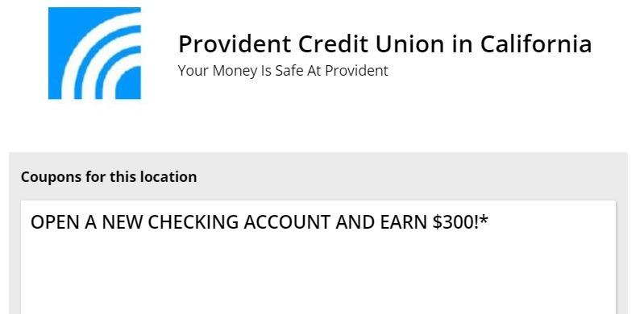Click the Coupons for this location heading
This screenshot has height=314, width=644.
point(109,177)
